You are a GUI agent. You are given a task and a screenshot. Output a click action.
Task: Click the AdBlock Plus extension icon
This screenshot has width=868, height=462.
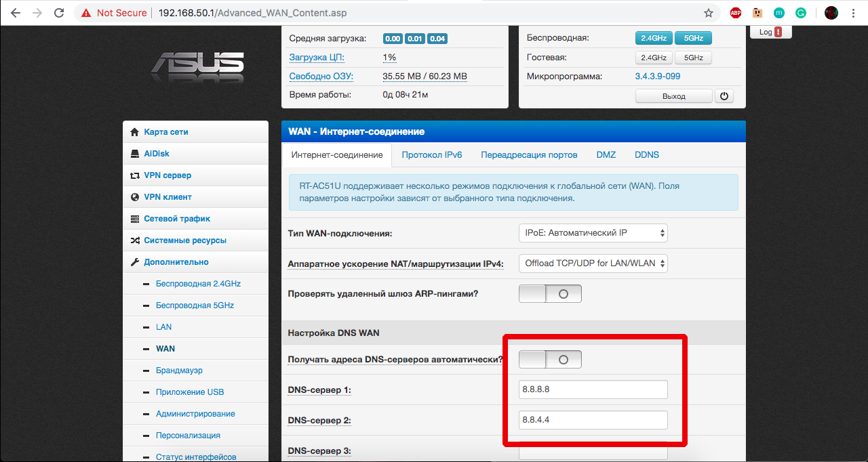[736, 13]
